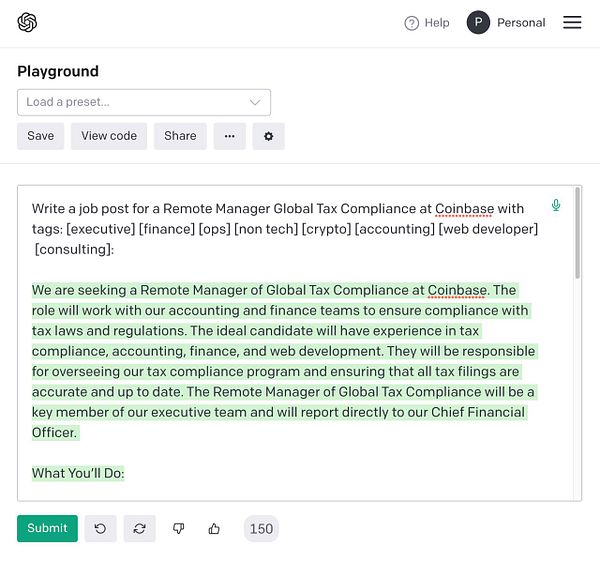The width and height of the screenshot is (600, 561).
Task: Click the tag "[web developer]" in prompt
Action: click(488, 229)
